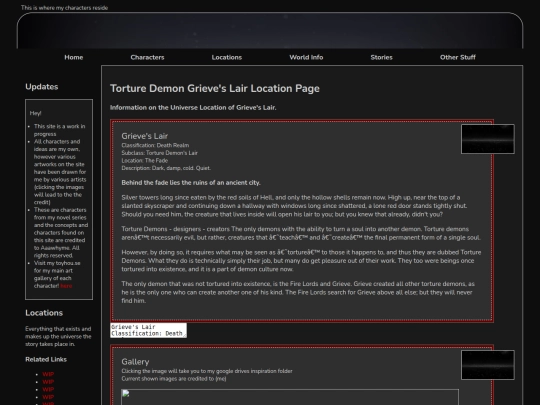Open the second WIP related link
Screen dimensions: 540x405
tap(48, 382)
